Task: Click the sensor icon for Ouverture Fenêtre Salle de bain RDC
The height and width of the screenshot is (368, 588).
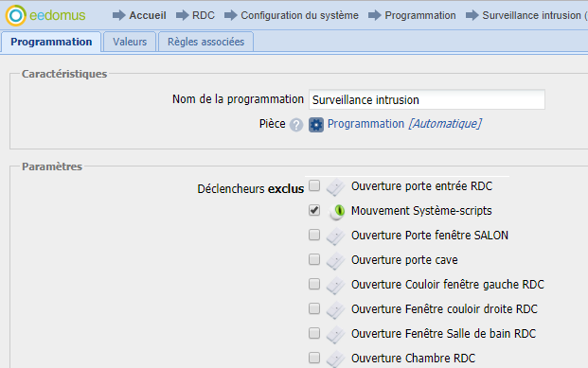Action: (x=335, y=334)
